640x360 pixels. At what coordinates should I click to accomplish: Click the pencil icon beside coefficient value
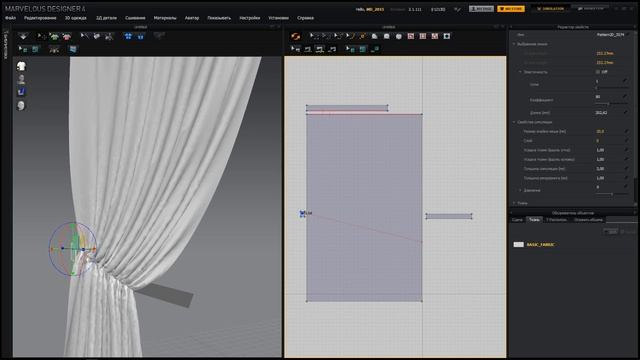[x=625, y=97]
